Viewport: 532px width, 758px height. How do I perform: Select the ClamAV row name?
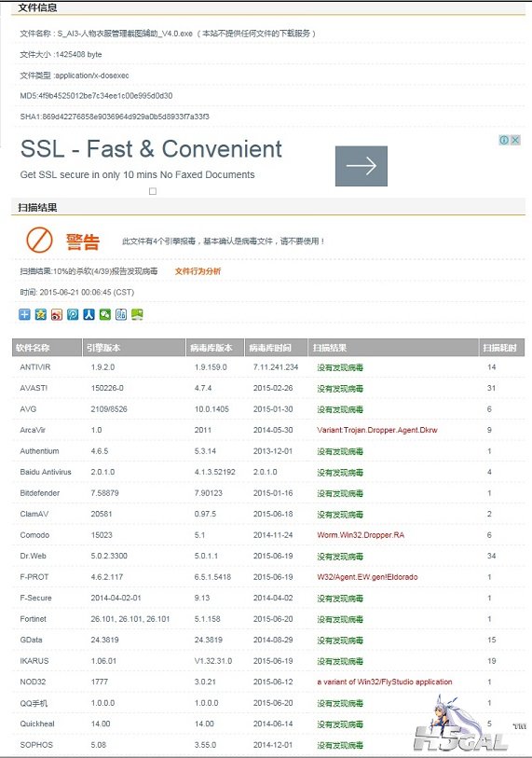tap(34, 514)
